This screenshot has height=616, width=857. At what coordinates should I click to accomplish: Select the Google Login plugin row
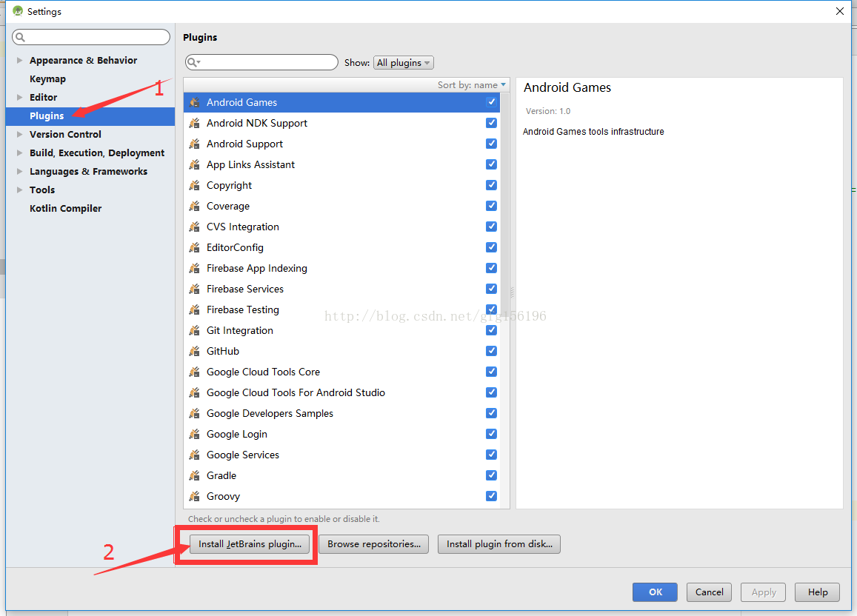click(341, 434)
